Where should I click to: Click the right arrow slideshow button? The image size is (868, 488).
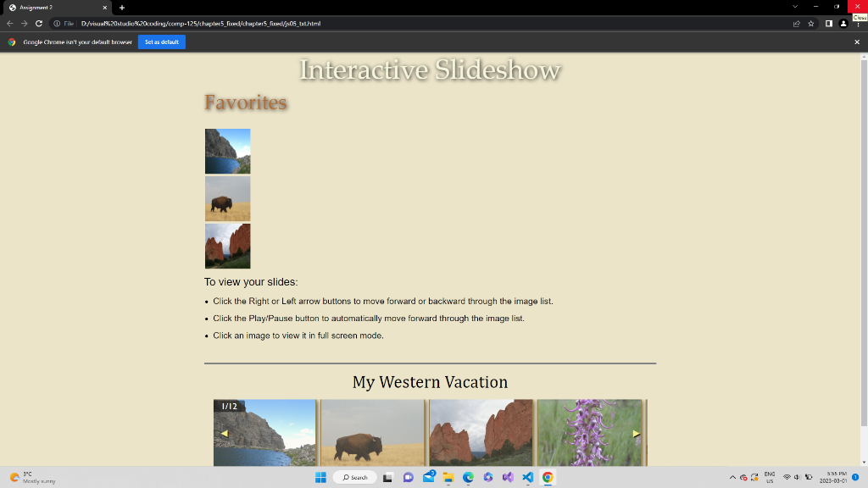tap(636, 434)
